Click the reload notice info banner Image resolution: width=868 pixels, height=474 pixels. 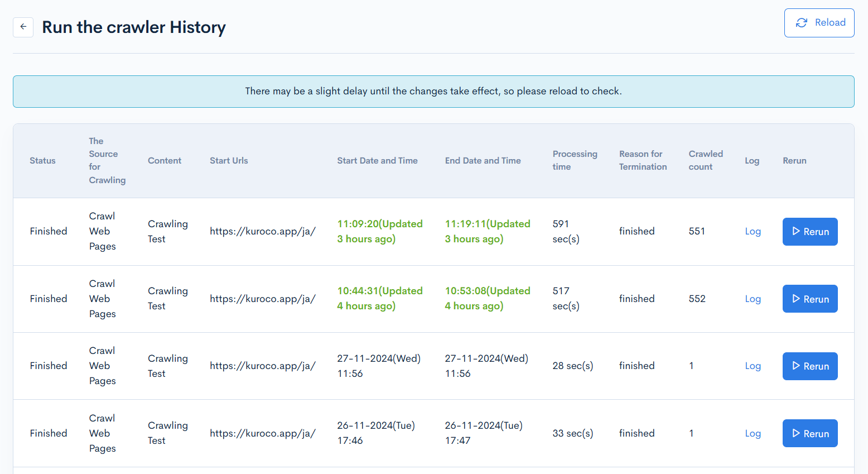coord(433,92)
